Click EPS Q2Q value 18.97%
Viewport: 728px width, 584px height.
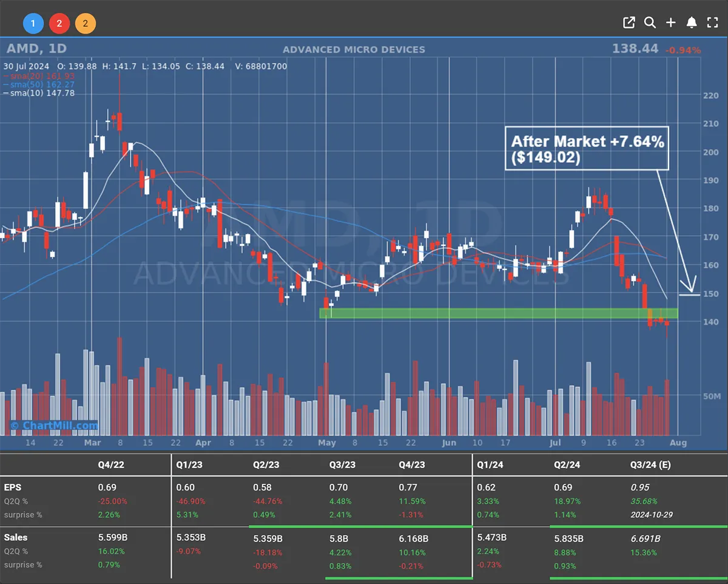click(567, 501)
